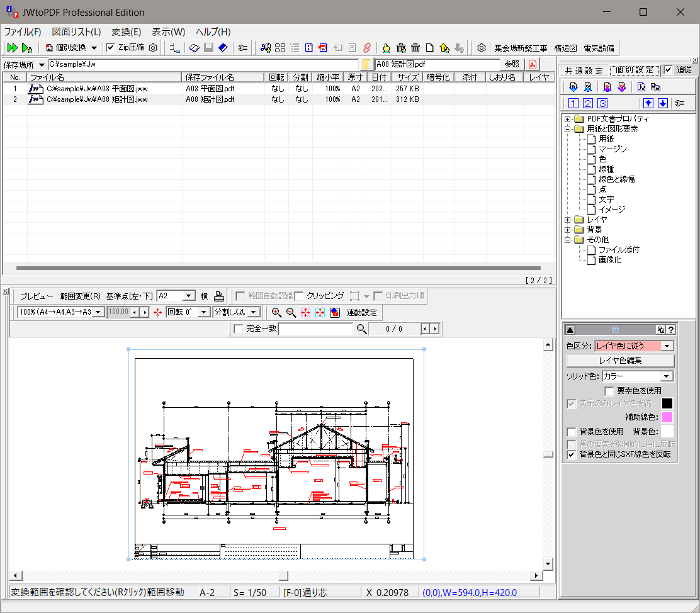700x613 pixels.
Task: Click the zoom out magnifier icon
Action: click(x=291, y=312)
